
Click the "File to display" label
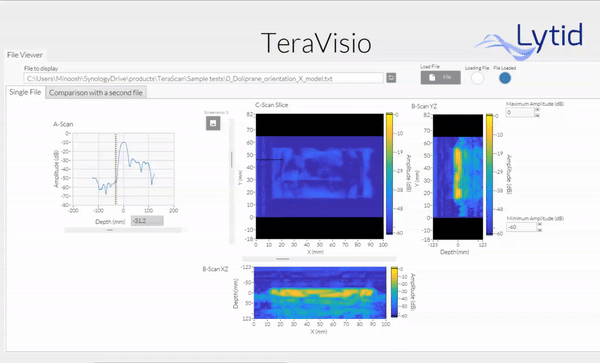pos(41,68)
